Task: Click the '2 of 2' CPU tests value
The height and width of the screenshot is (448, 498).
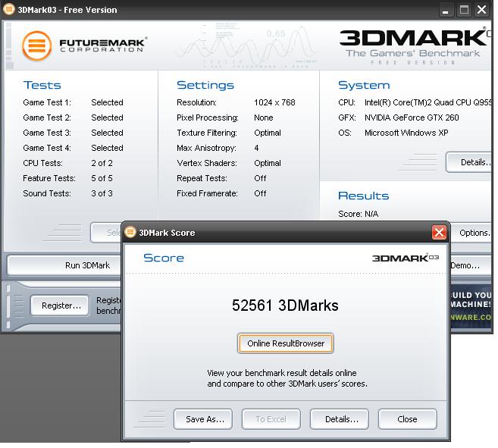Action: [102, 163]
